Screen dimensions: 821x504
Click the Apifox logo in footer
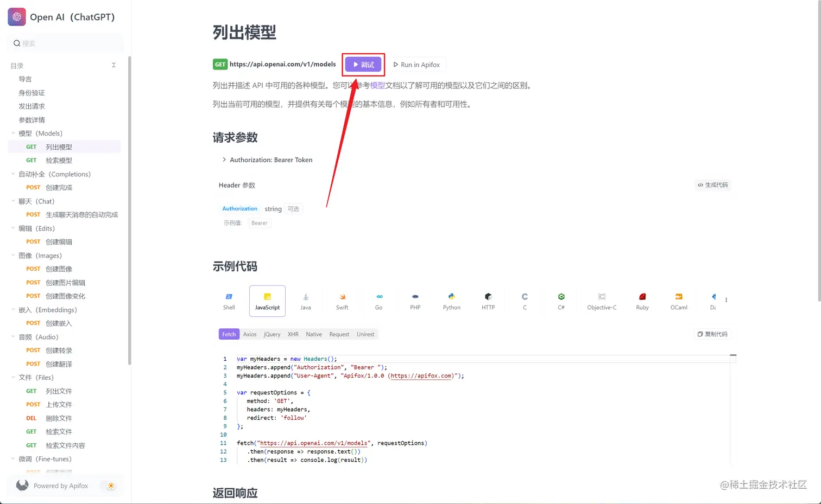coord(22,486)
